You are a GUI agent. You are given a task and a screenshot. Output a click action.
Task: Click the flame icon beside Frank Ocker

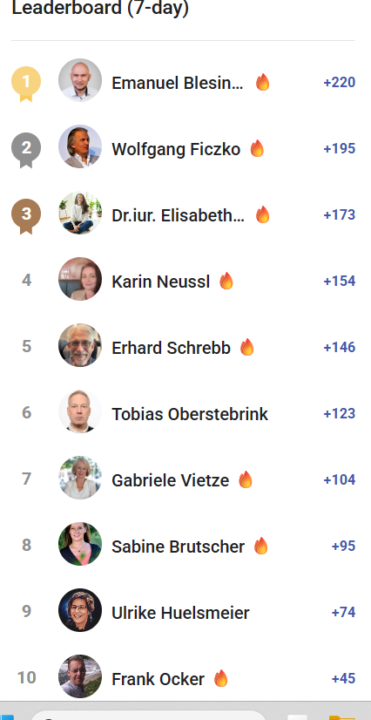pos(221,678)
